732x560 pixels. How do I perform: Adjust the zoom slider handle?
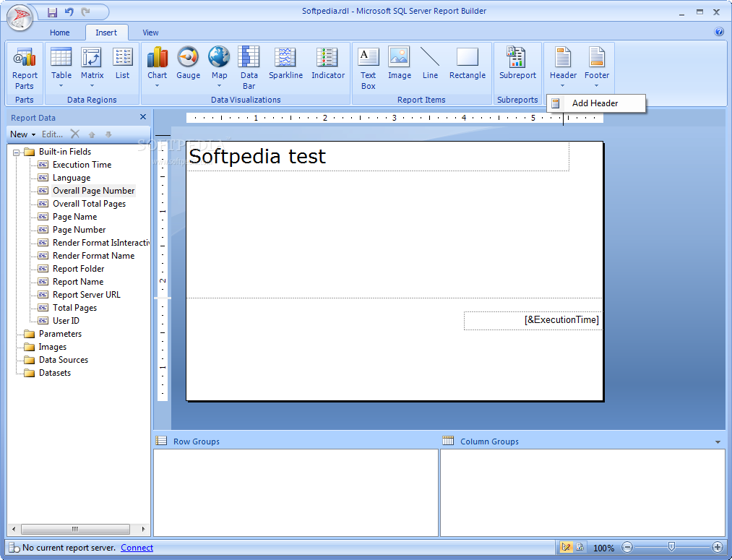pyautogui.click(x=671, y=546)
